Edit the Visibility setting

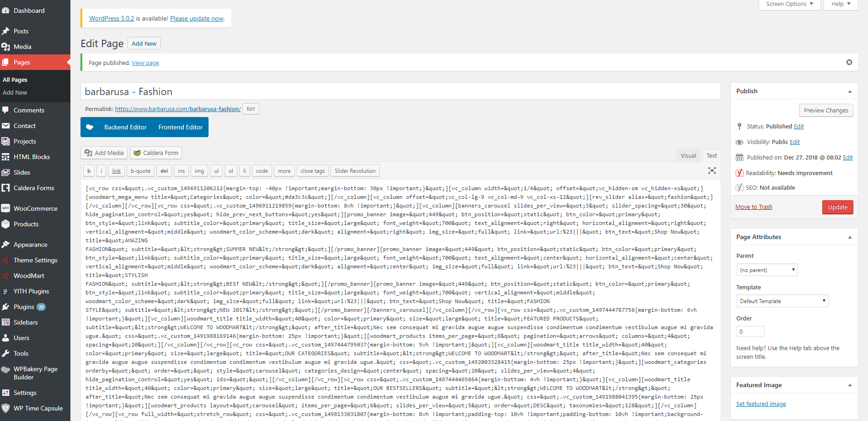coord(795,142)
